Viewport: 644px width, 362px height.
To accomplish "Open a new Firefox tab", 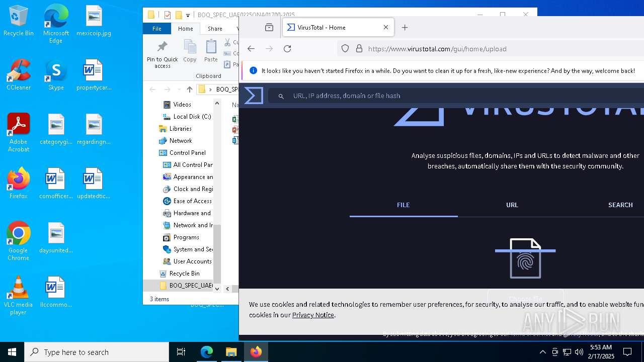I will tap(405, 28).
